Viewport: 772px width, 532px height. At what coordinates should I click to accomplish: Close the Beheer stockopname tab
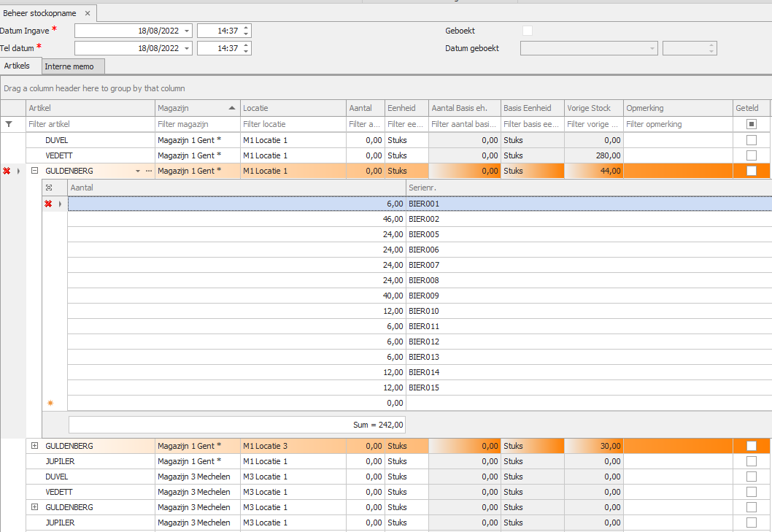tap(88, 13)
